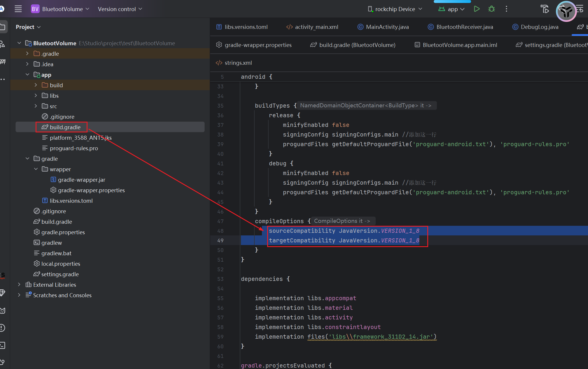Image resolution: width=588 pixels, height=369 pixels.
Task: Expand the .idea folder
Action: pyautogui.click(x=27, y=64)
